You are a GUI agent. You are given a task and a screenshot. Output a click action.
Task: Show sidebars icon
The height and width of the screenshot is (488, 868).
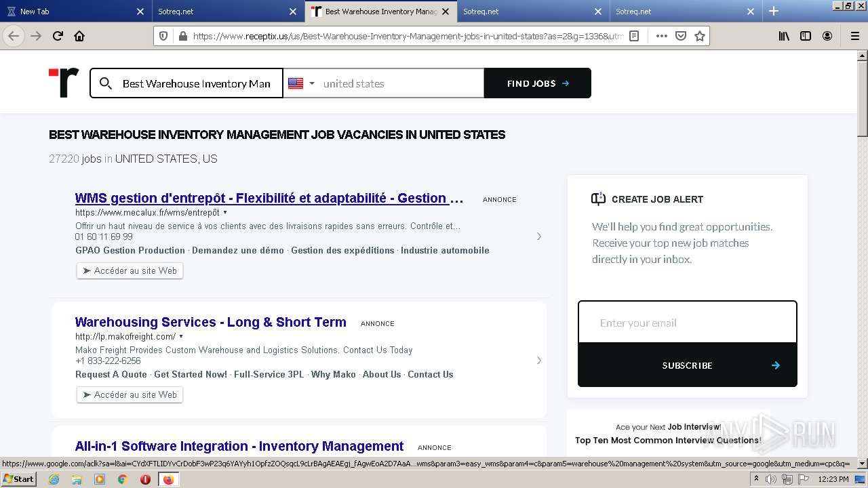tap(806, 36)
